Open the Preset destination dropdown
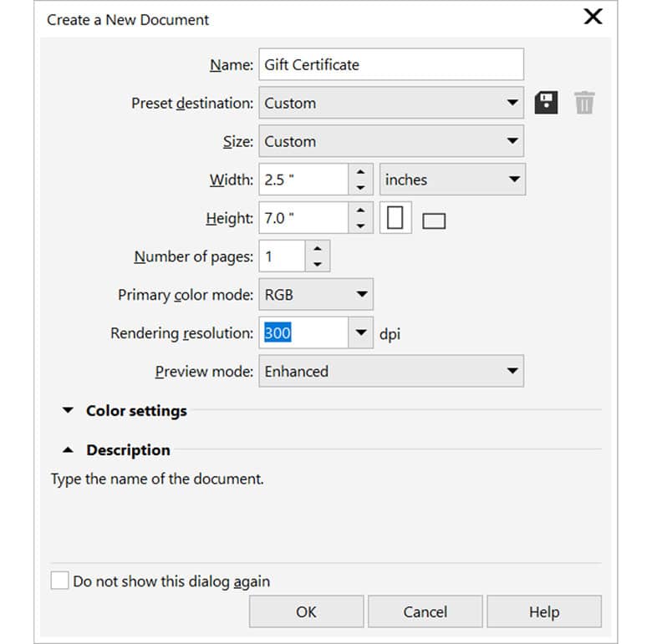The height and width of the screenshot is (644, 652). coord(512,103)
